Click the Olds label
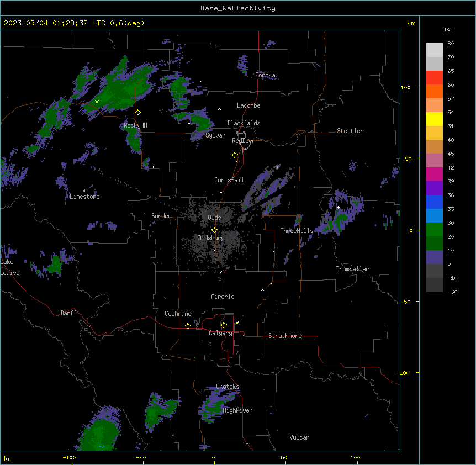The height and width of the screenshot is (465, 476). pyautogui.click(x=214, y=218)
